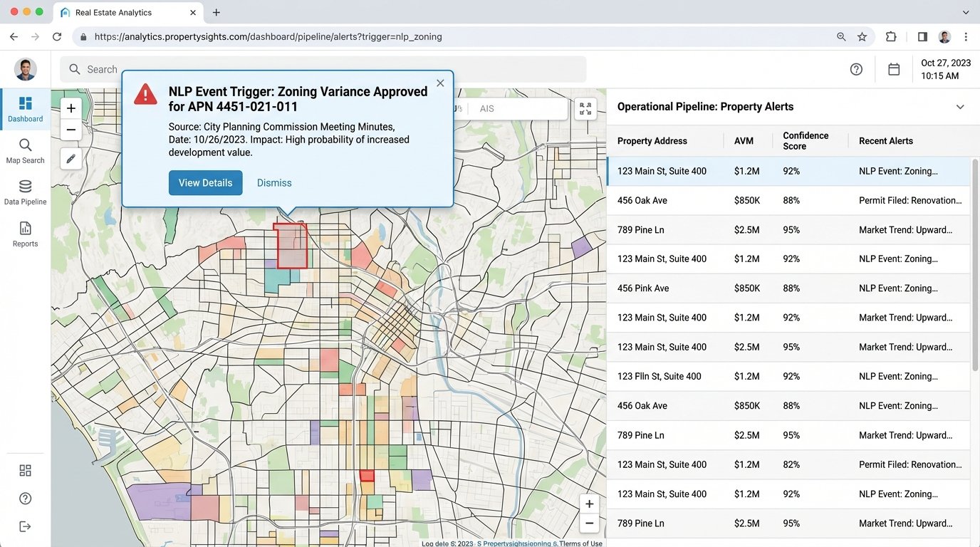980x547 pixels.
Task: Click the help icon beside the calendar
Action: click(x=856, y=69)
